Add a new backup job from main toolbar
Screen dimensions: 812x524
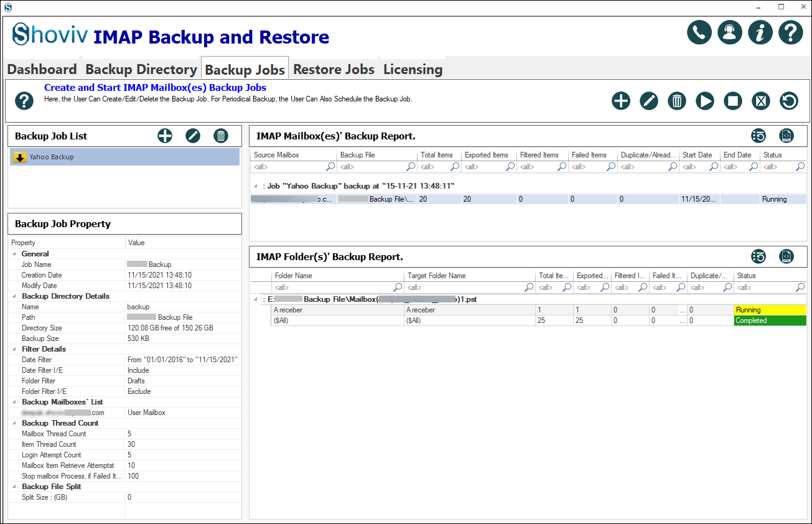click(621, 101)
